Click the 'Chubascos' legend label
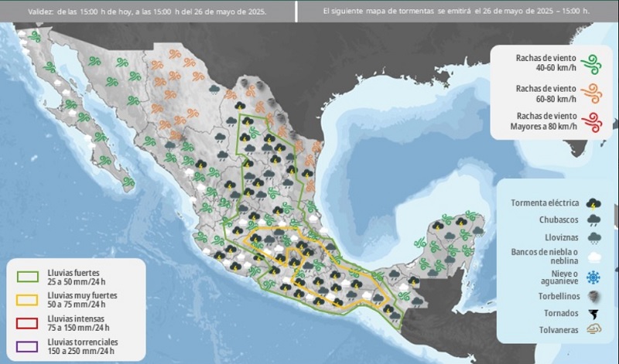This screenshot has width=619, height=364. 559,219
